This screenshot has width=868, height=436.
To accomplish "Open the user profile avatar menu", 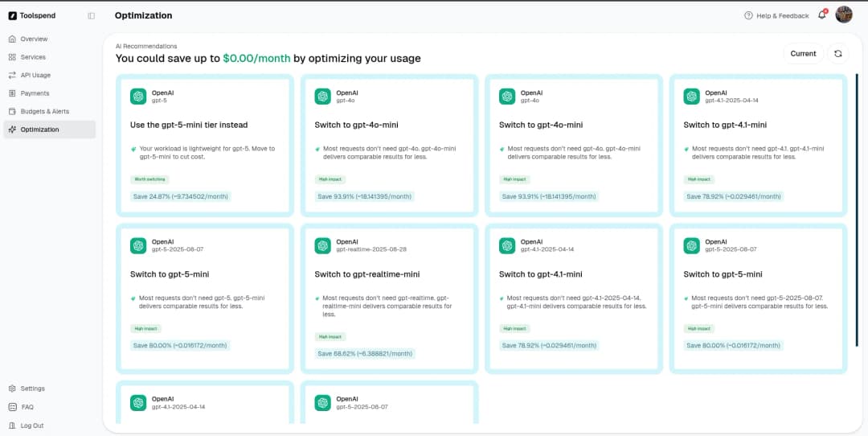I will pyautogui.click(x=844, y=14).
